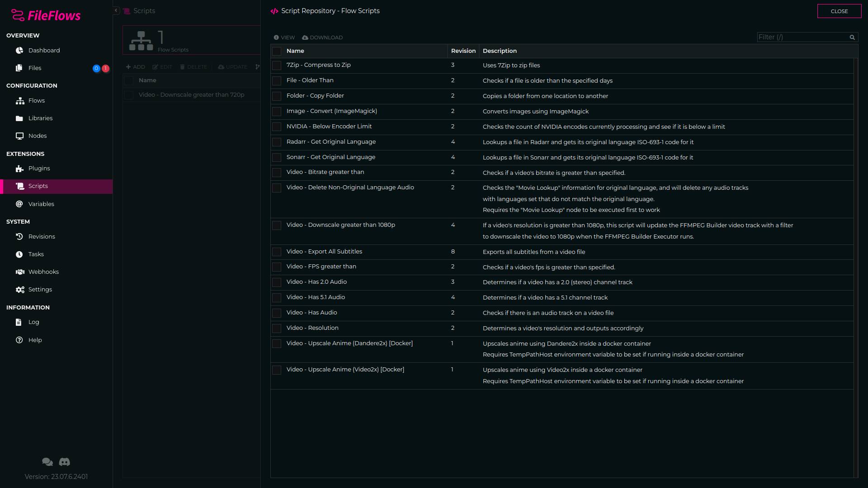Select Video - Downscale greater than 720p
The height and width of the screenshot is (488, 868).
(191, 95)
